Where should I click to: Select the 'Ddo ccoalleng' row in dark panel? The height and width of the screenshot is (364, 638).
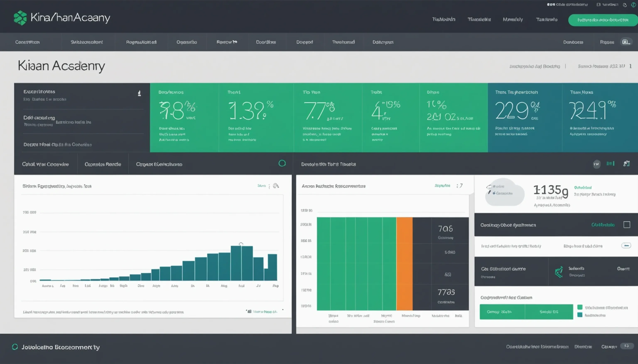coord(83,121)
